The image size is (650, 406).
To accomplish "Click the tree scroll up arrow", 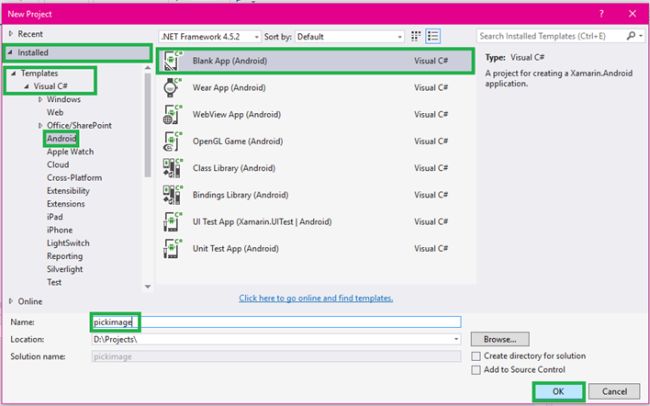I will click(x=148, y=68).
